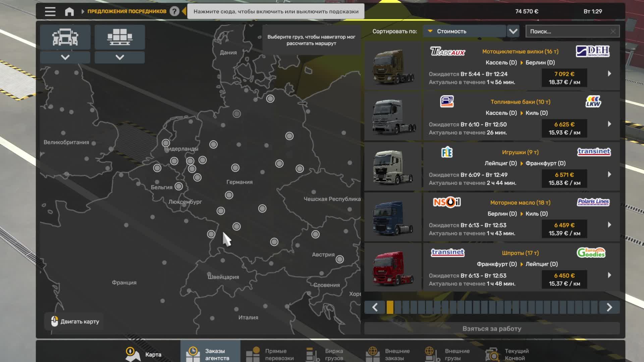Toggle sort direction chevron button
The height and width of the screenshot is (362, 644).
(513, 31)
